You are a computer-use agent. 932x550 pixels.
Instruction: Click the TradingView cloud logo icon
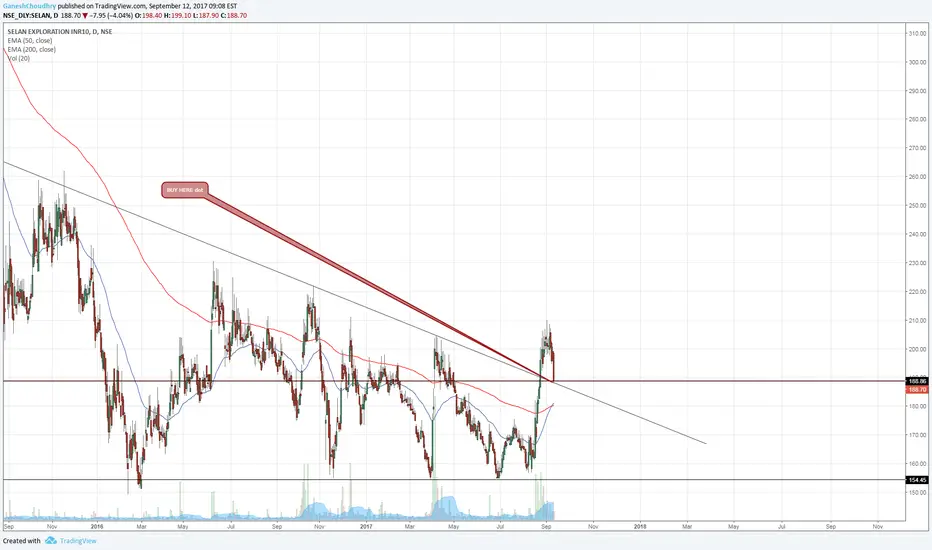[x=51, y=540]
